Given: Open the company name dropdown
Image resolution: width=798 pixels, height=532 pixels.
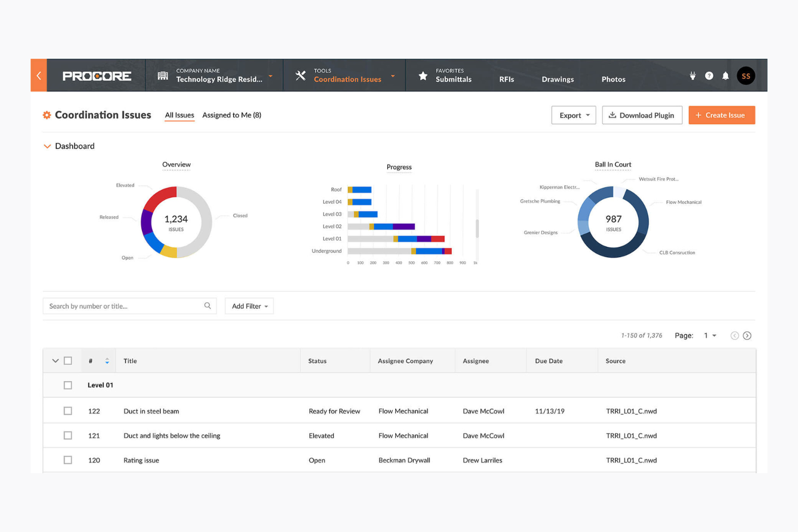Looking at the screenshot, I should click(x=270, y=76).
